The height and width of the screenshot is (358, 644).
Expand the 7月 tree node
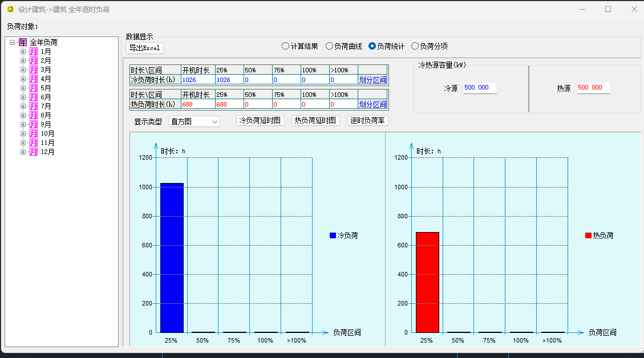[23, 106]
